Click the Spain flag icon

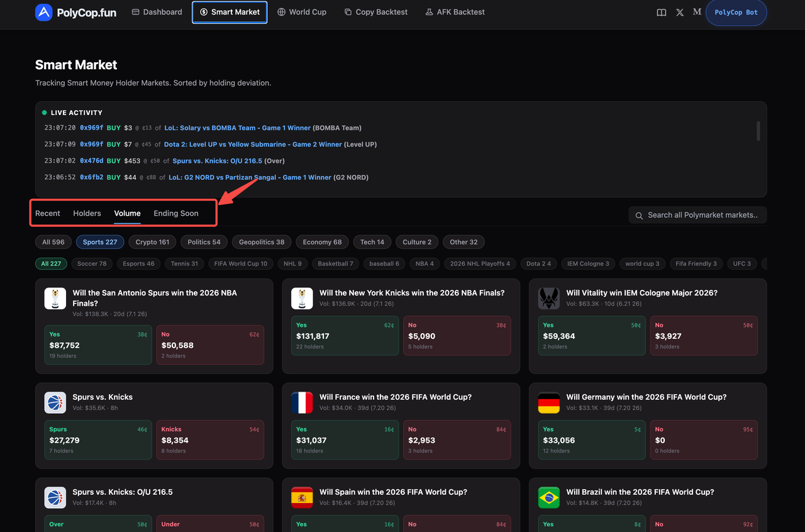pyautogui.click(x=302, y=497)
